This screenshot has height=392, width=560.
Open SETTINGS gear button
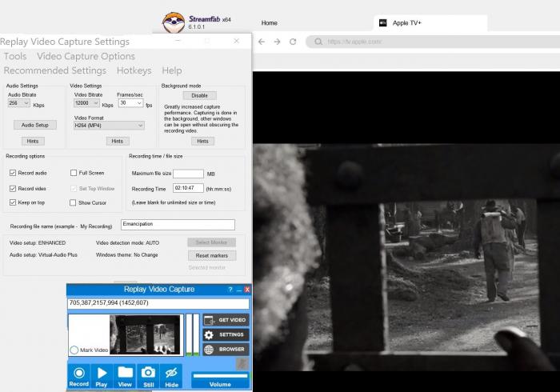click(x=226, y=334)
